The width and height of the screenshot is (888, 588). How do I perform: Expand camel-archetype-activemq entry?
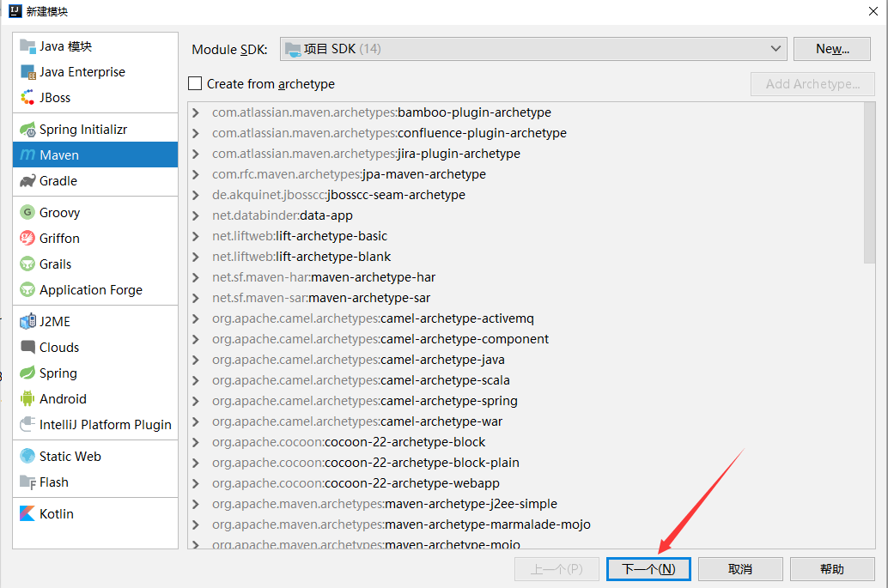[196, 318]
